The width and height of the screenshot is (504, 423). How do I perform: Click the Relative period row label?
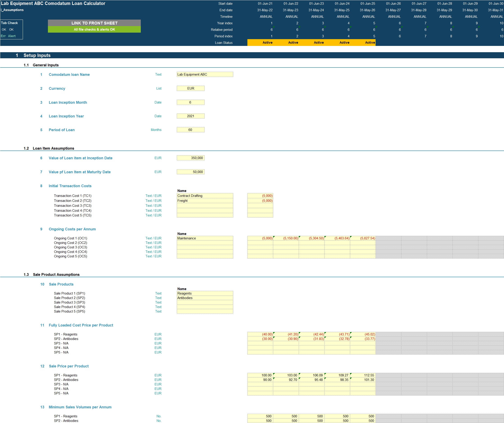point(222,30)
